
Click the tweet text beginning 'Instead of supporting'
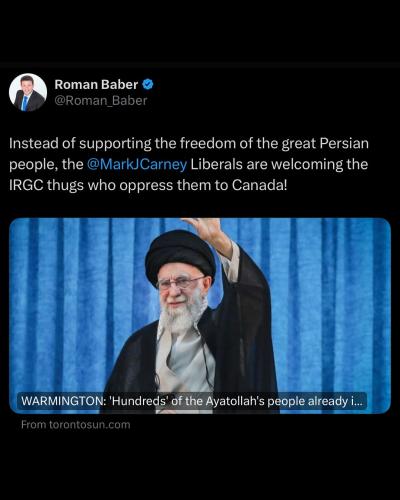[x=189, y=164]
